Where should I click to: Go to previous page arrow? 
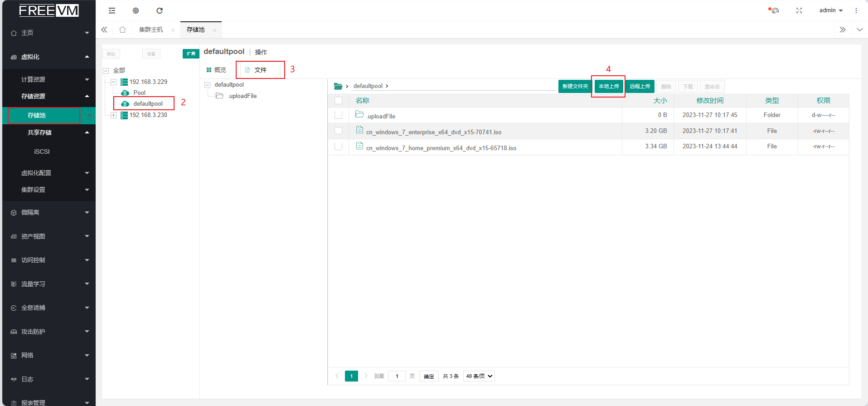tap(337, 376)
